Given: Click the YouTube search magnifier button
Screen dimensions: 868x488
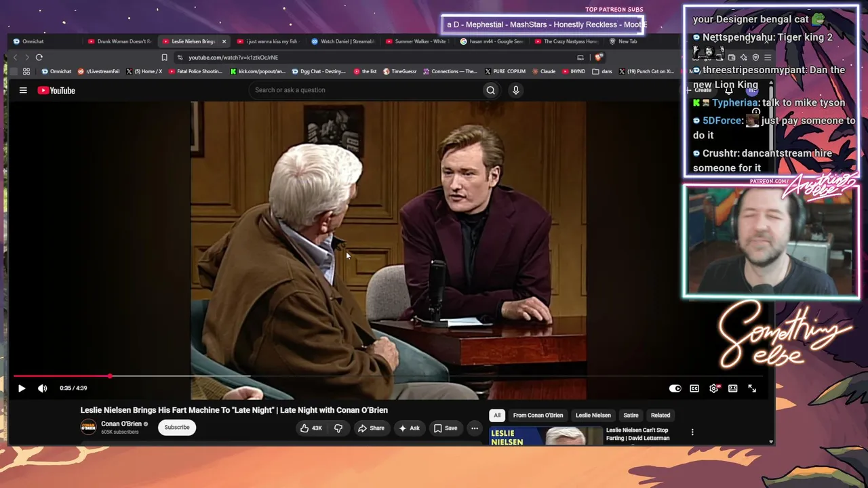Looking at the screenshot, I should pyautogui.click(x=490, y=90).
